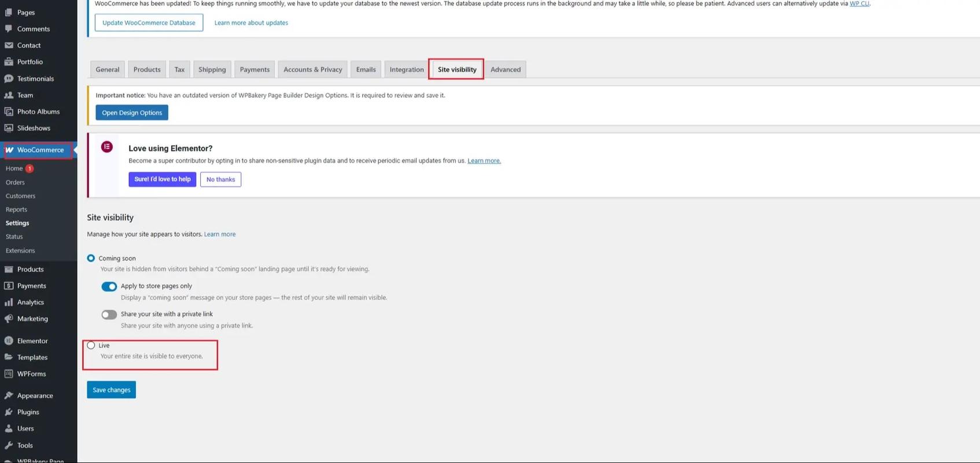This screenshot has height=463, width=980.
Task: Click the Save changes button
Action: click(x=112, y=390)
